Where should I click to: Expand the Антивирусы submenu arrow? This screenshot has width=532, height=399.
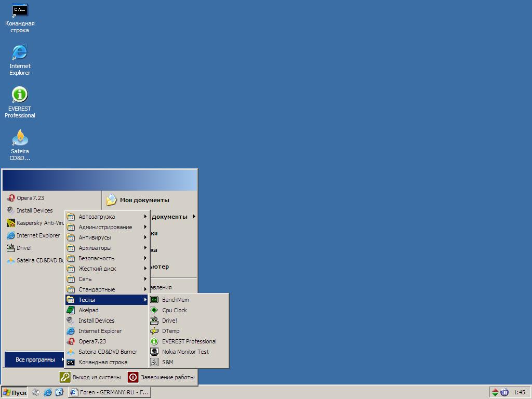(145, 237)
